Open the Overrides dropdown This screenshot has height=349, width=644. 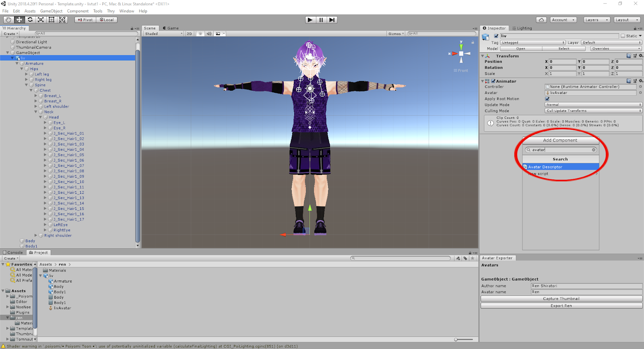coord(616,48)
